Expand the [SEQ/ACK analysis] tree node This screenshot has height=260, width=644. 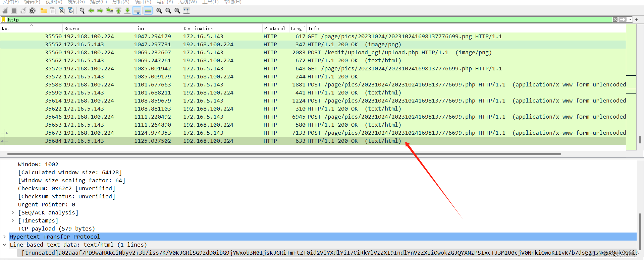(13, 212)
